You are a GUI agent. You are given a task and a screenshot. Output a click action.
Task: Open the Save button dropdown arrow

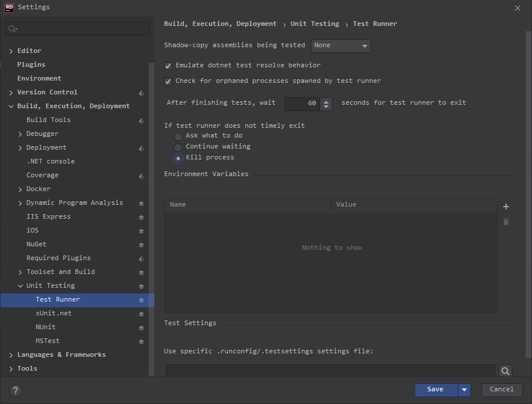tap(464, 390)
